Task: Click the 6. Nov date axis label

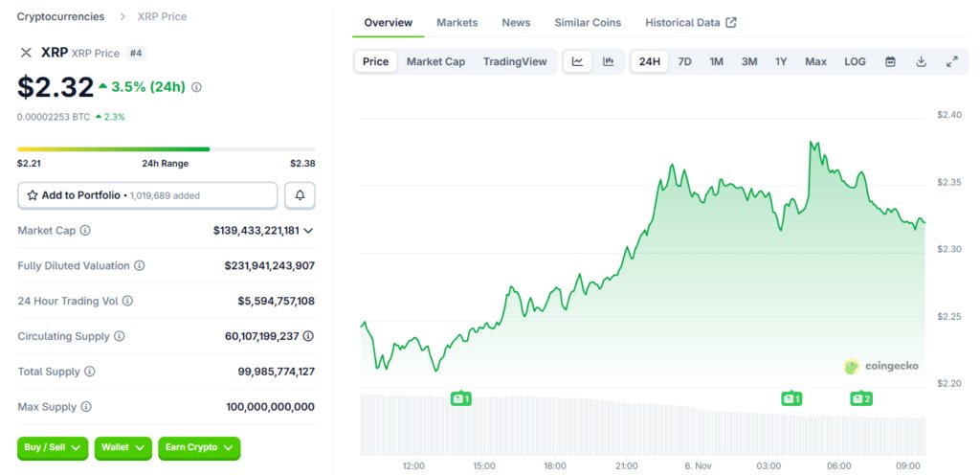Action: [697, 466]
